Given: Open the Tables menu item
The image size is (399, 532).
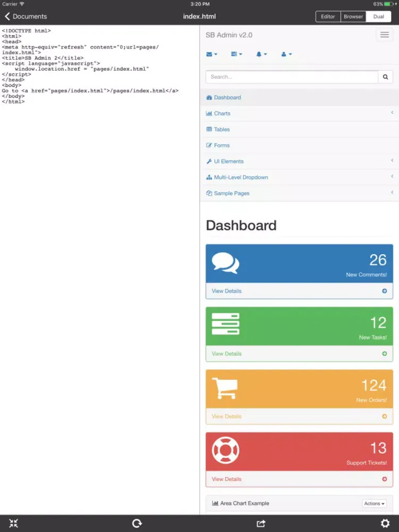Looking at the screenshot, I should (x=299, y=130).
